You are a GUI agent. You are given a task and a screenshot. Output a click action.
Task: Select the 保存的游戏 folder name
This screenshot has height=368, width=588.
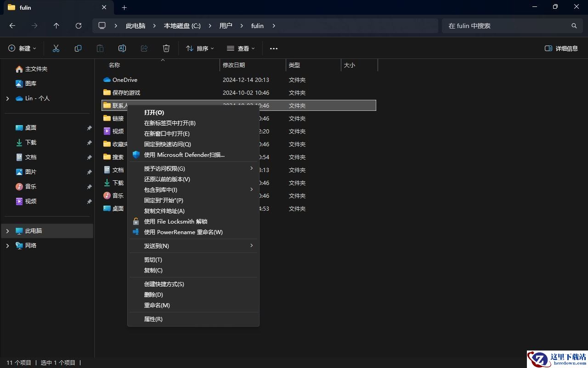pyautogui.click(x=126, y=92)
